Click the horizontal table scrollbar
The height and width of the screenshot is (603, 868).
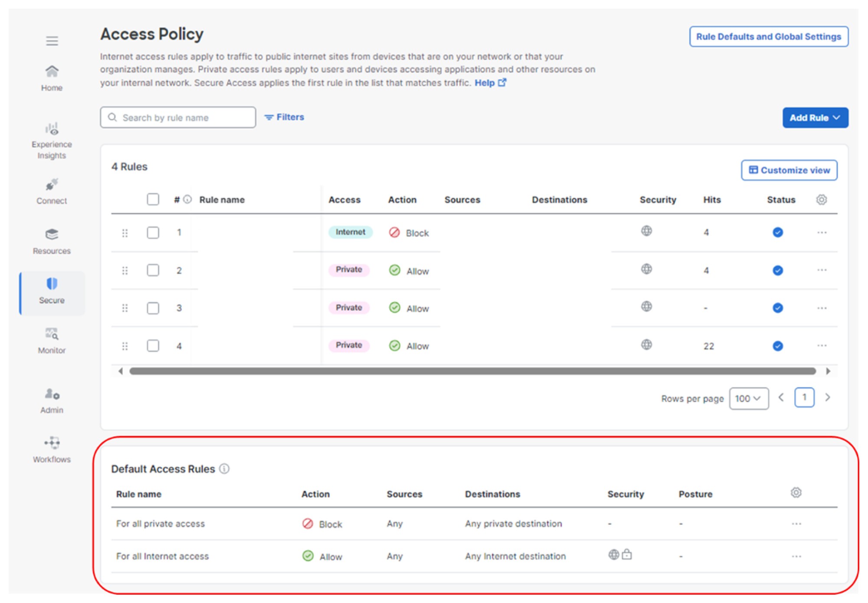pos(473,371)
